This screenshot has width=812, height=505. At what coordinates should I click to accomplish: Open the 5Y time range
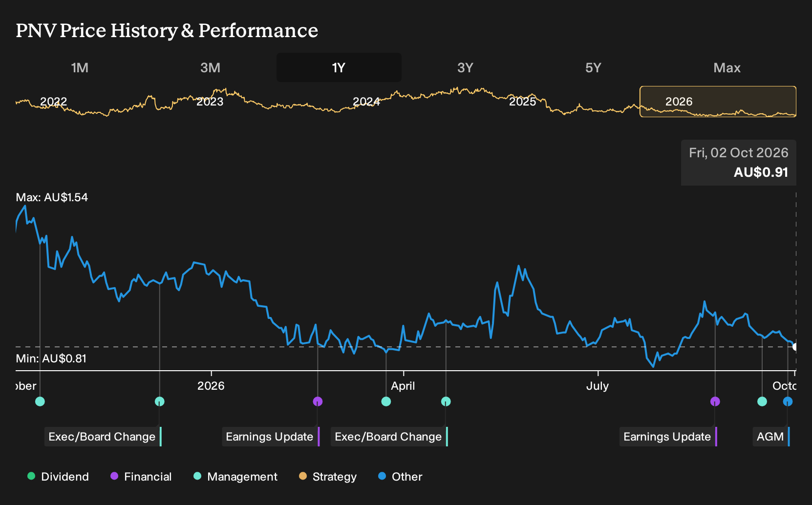(x=593, y=67)
